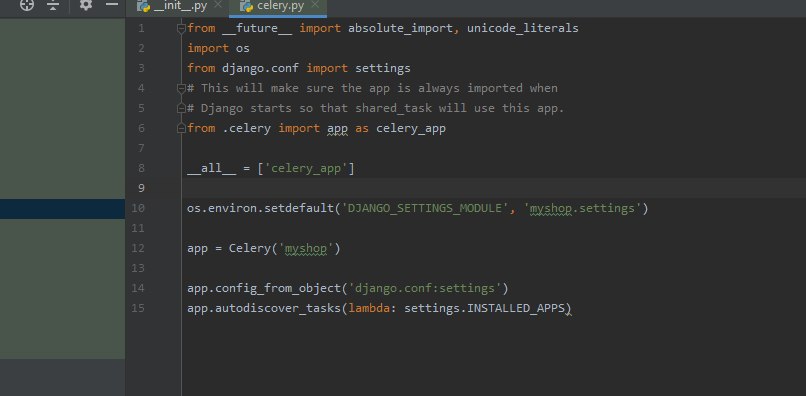Click the 'absolute_import' identifier on line 1
This screenshot has height=396, width=806.
[x=400, y=28]
